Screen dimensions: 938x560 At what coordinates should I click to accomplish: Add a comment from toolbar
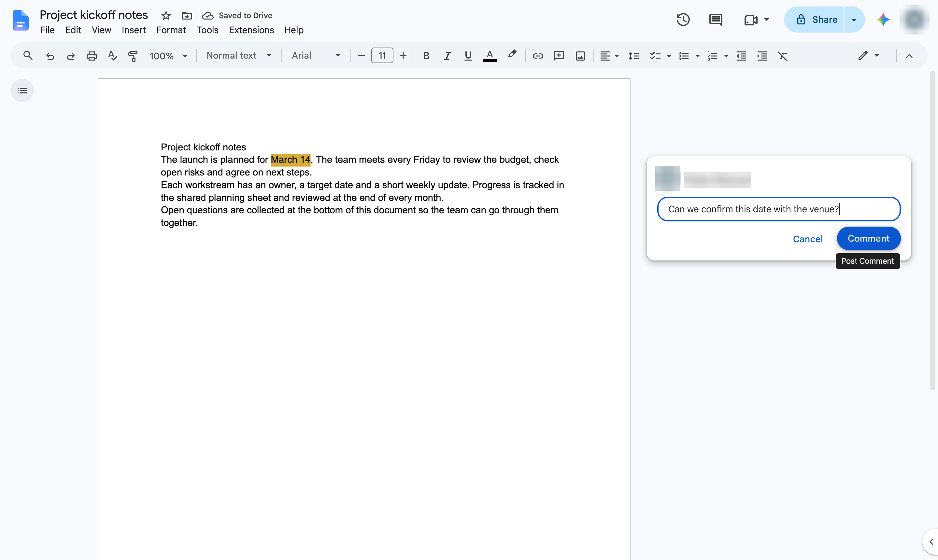tap(559, 56)
